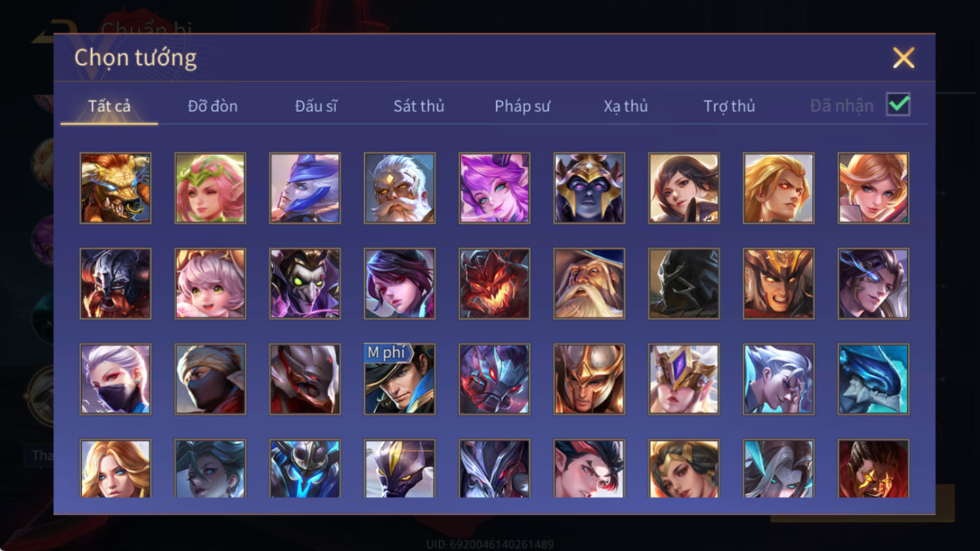Pick the hero tagged 'M phí'
The width and height of the screenshot is (980, 551).
coord(400,379)
